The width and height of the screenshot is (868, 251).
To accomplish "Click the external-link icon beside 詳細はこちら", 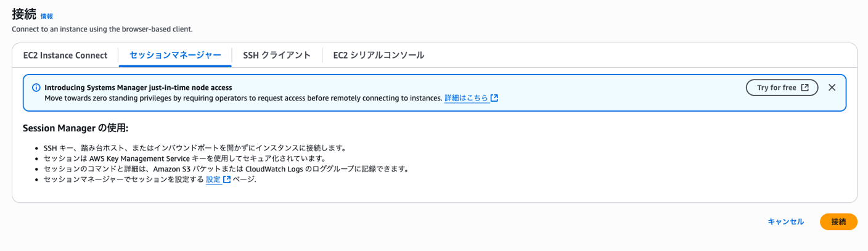I will (x=494, y=98).
